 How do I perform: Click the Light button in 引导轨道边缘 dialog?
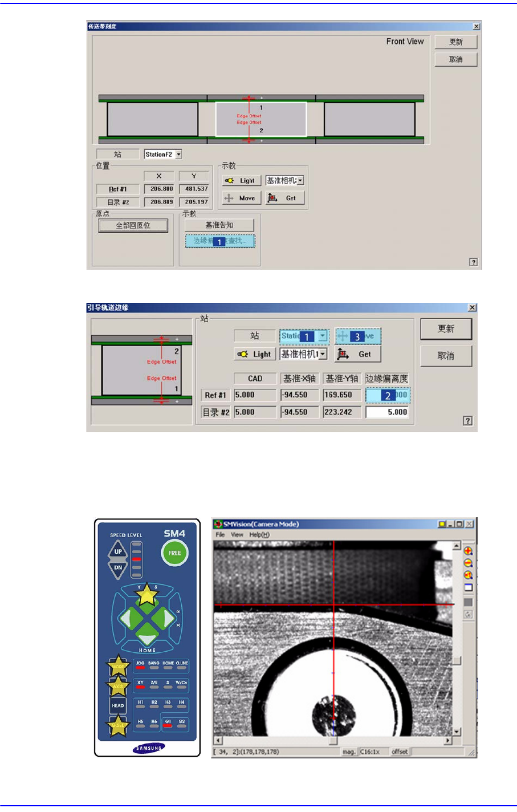255,354
